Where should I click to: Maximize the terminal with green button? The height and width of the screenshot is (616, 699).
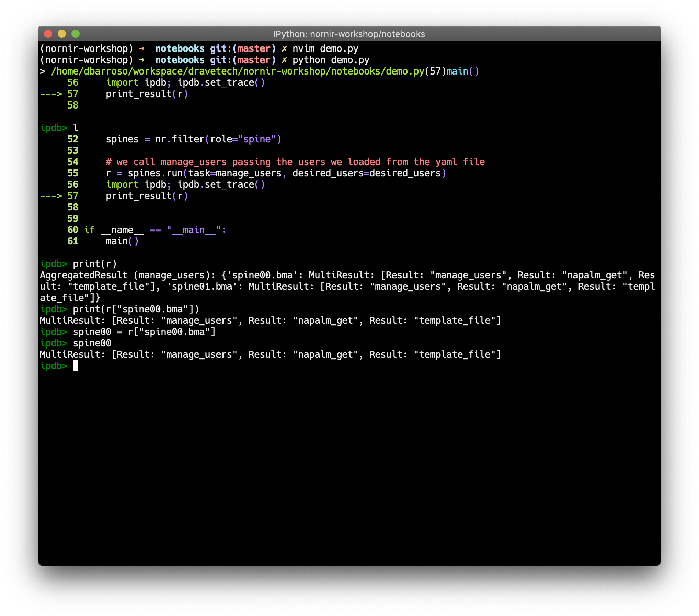[x=76, y=34]
